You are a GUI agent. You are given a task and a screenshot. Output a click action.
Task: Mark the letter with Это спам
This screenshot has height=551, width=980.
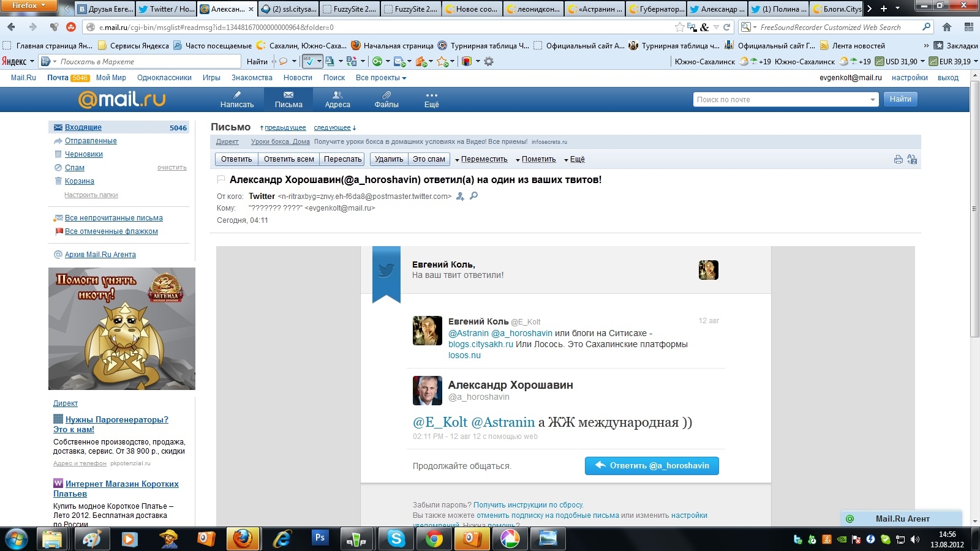tap(429, 159)
